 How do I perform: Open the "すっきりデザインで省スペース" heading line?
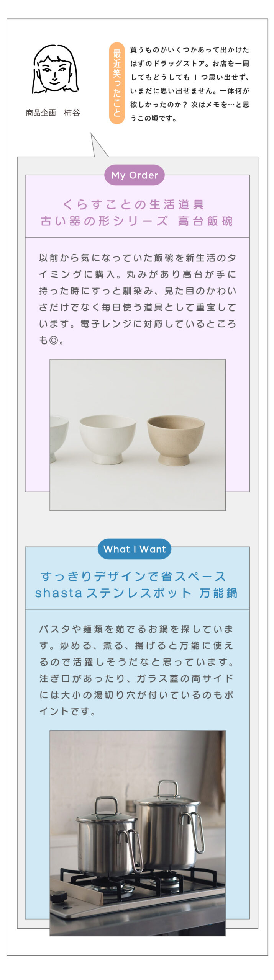tap(133, 577)
